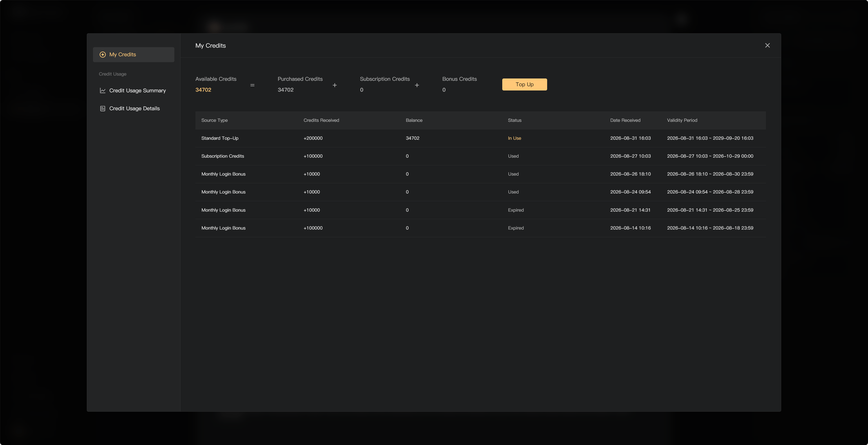Click the Top Up button
The height and width of the screenshot is (445, 868).
[x=524, y=85]
